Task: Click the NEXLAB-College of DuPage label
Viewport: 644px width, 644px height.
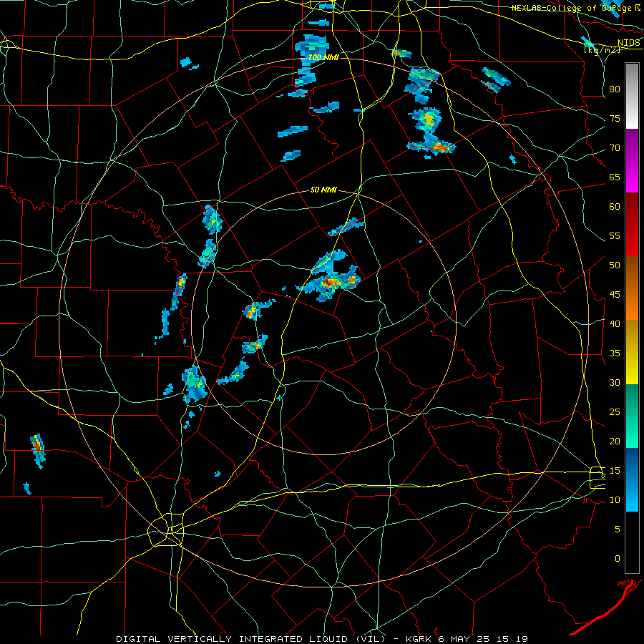Action: pos(571,8)
